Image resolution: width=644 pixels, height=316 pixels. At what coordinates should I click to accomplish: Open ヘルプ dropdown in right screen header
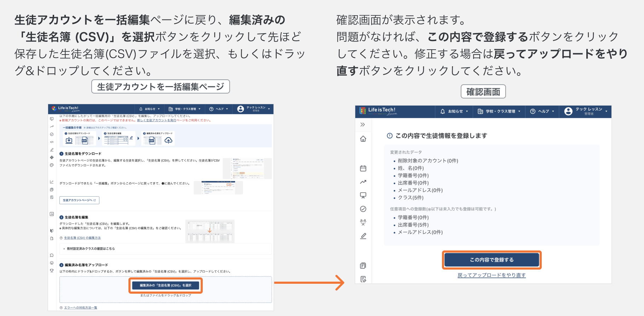tap(542, 111)
